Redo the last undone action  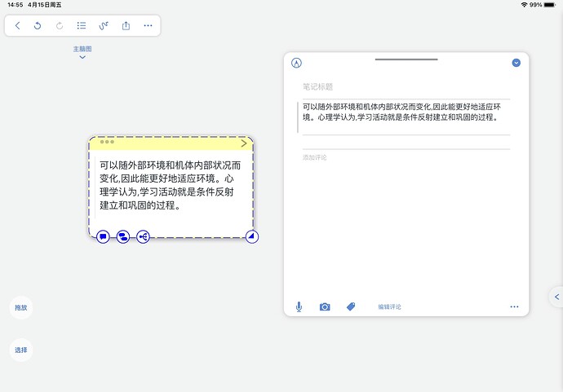tap(60, 26)
